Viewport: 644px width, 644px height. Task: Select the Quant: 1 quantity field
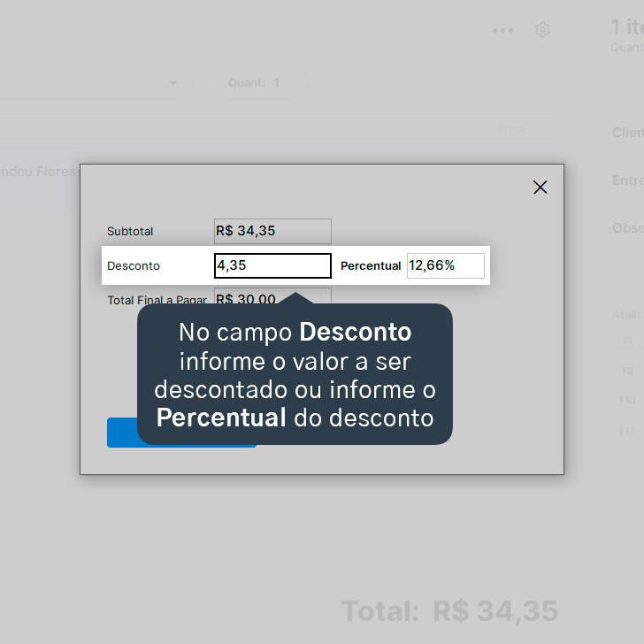[258, 82]
